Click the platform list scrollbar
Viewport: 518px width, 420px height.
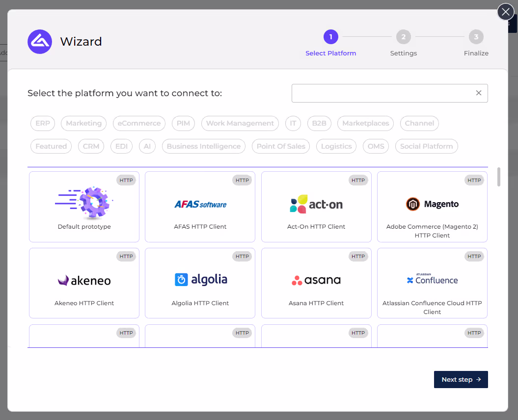(498, 177)
